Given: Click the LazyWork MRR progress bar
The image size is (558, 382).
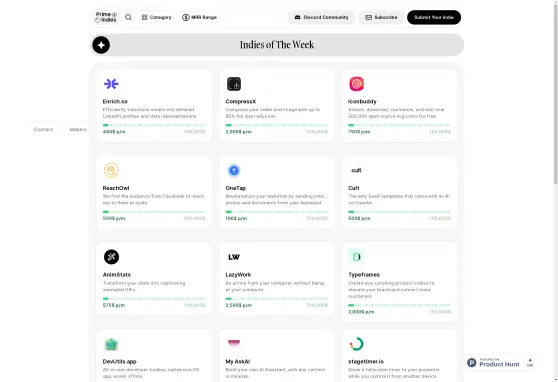Looking at the screenshot, I should (x=277, y=298).
